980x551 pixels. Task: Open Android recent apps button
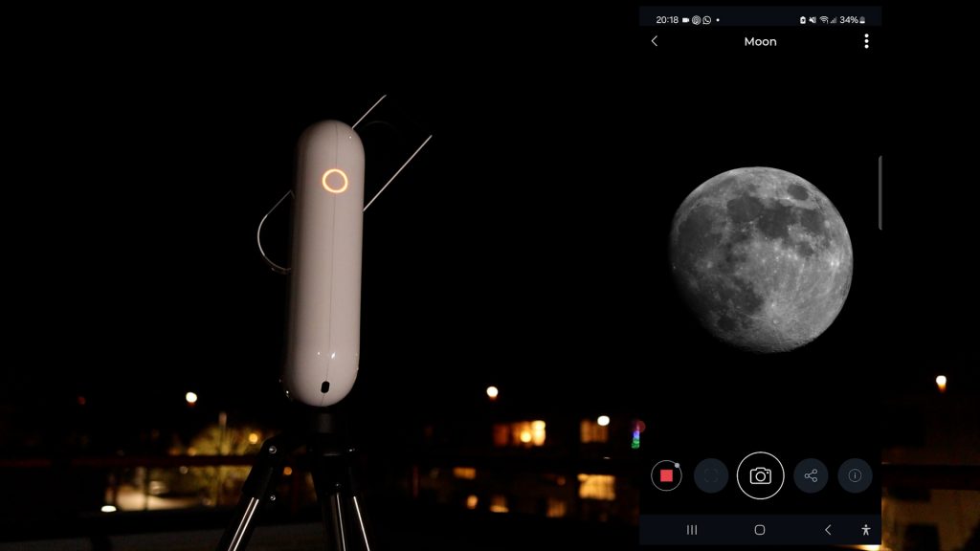click(692, 530)
